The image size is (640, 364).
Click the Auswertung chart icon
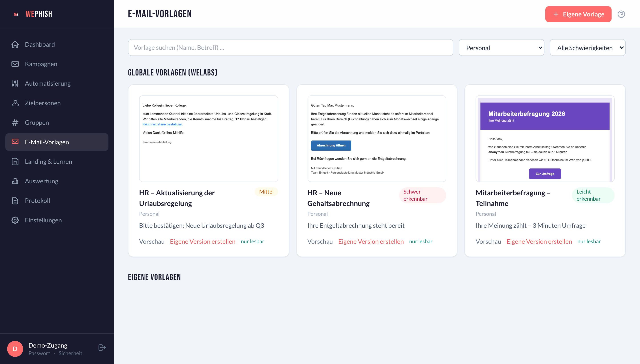(x=15, y=181)
